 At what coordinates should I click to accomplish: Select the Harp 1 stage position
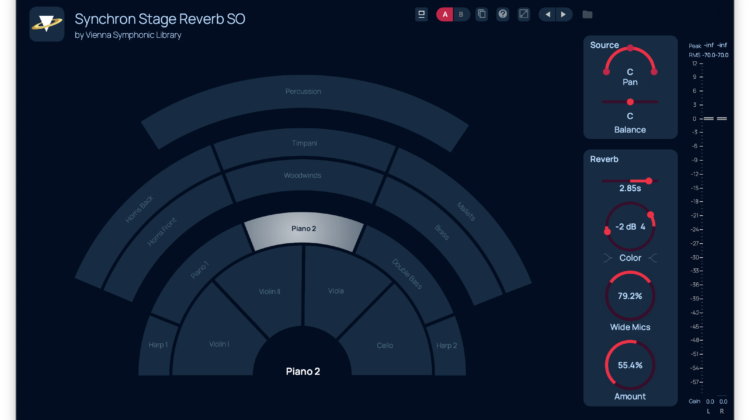[158, 344]
